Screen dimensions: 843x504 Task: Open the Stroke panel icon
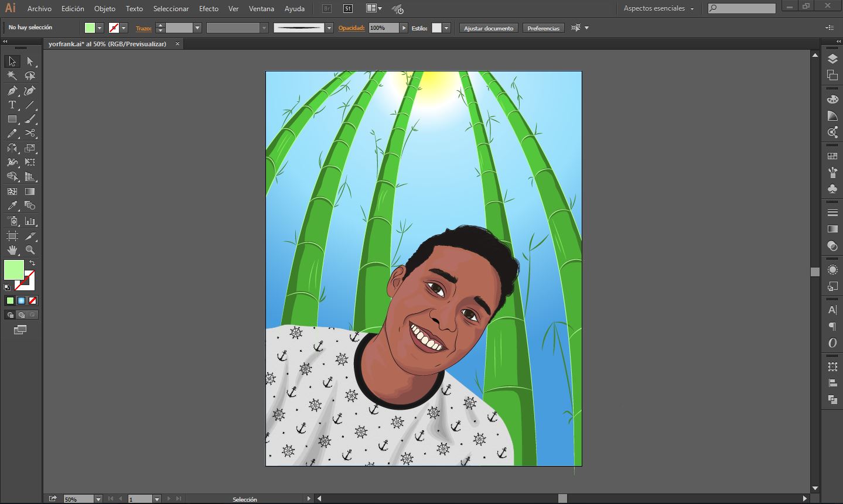click(832, 213)
